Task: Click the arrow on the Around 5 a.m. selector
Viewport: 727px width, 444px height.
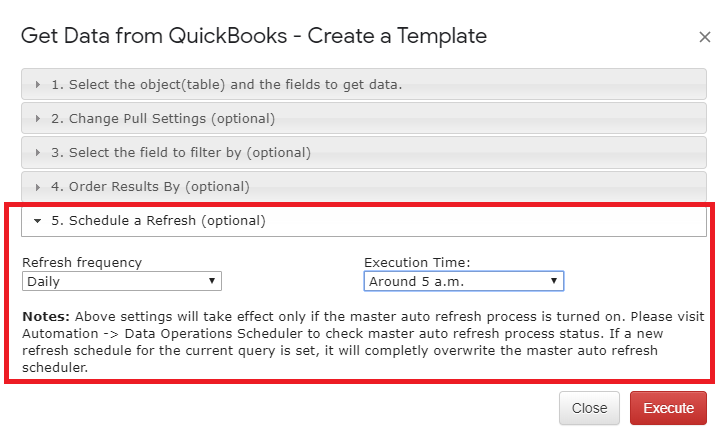Action: click(x=554, y=281)
